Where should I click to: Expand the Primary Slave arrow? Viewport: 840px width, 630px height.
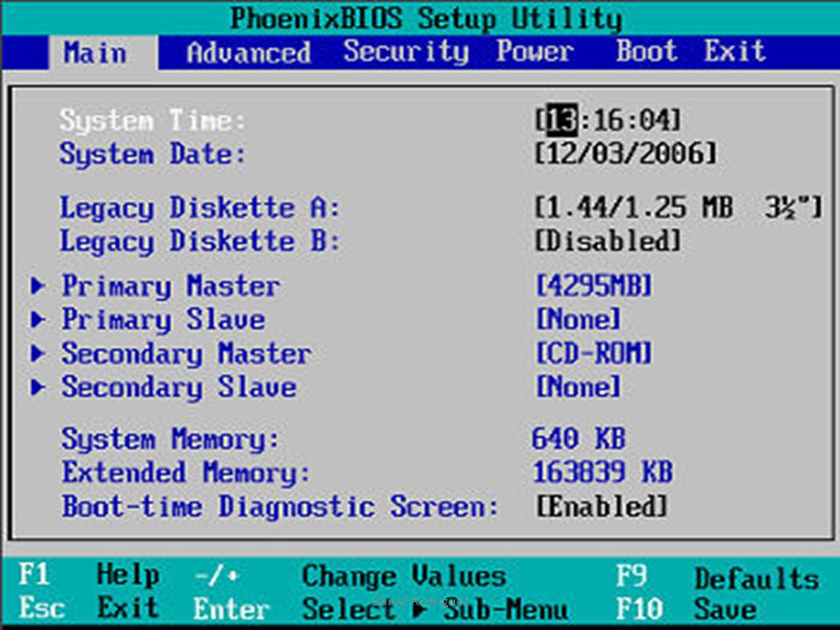38,320
